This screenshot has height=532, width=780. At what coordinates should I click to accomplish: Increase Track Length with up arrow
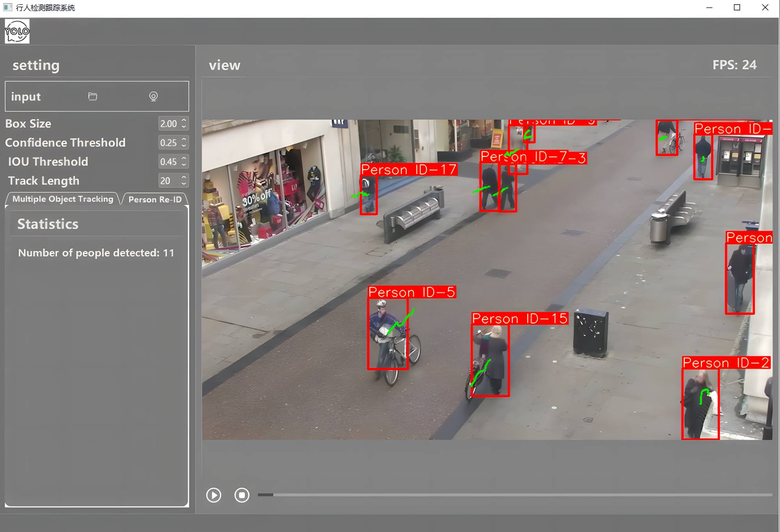click(x=184, y=177)
